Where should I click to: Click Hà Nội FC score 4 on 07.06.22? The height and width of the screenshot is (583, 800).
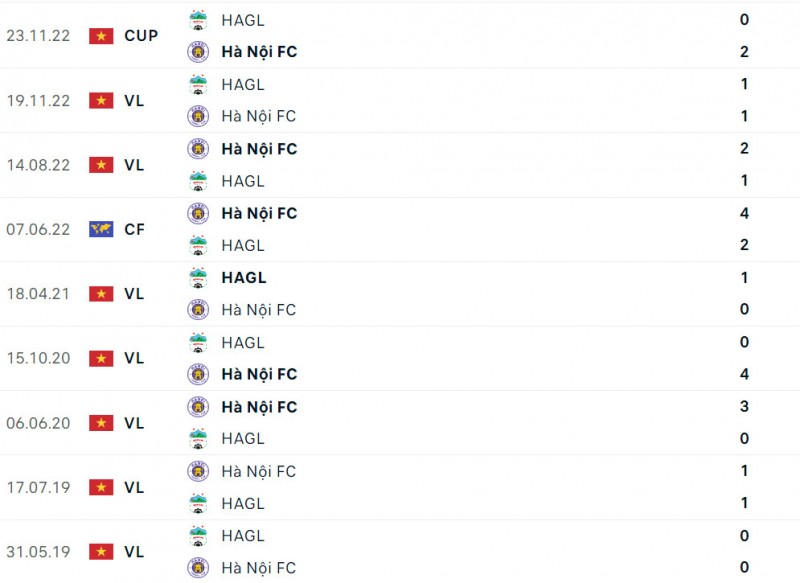744,213
